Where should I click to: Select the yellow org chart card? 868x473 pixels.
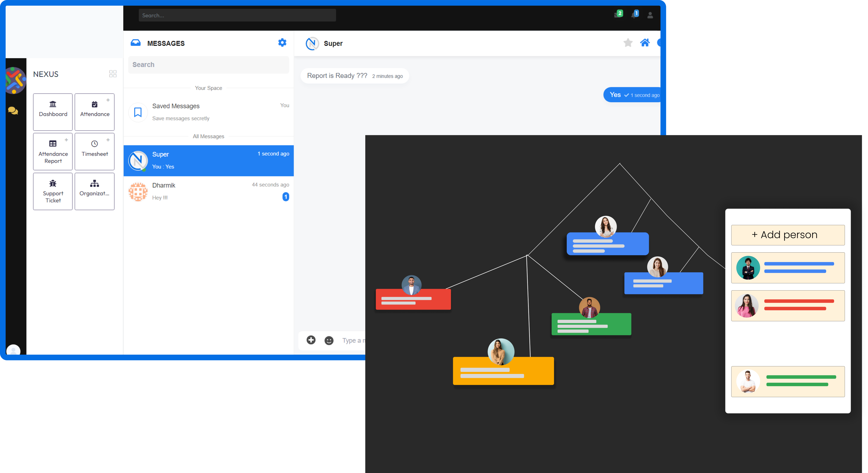click(503, 371)
